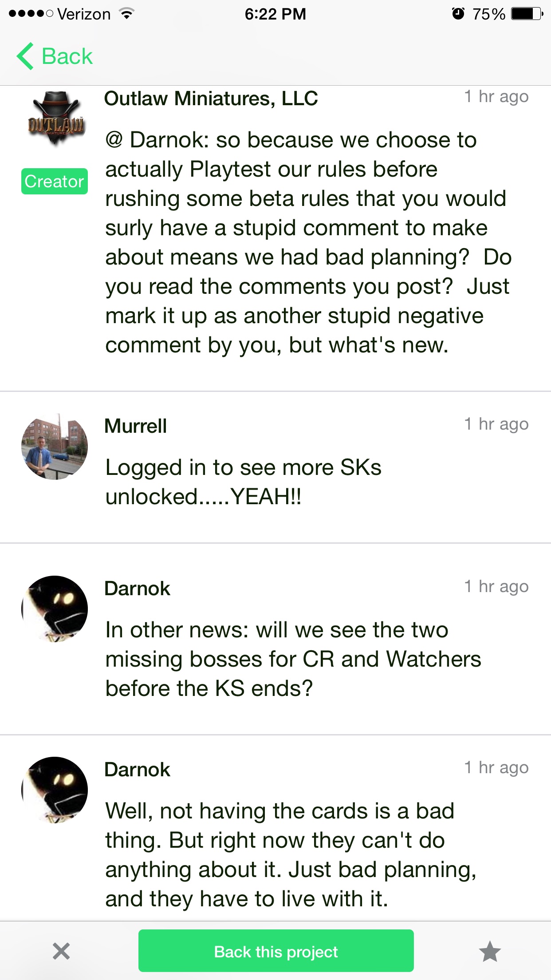
Task: Go back using the Back label
Action: (67, 56)
